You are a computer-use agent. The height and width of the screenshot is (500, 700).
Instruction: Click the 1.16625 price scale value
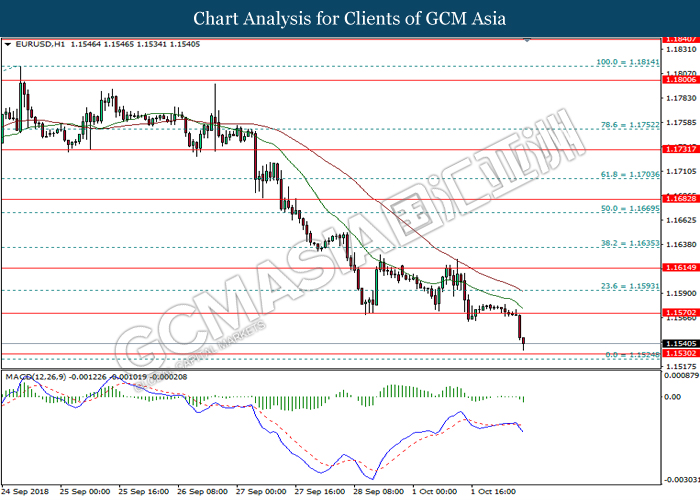coord(681,220)
